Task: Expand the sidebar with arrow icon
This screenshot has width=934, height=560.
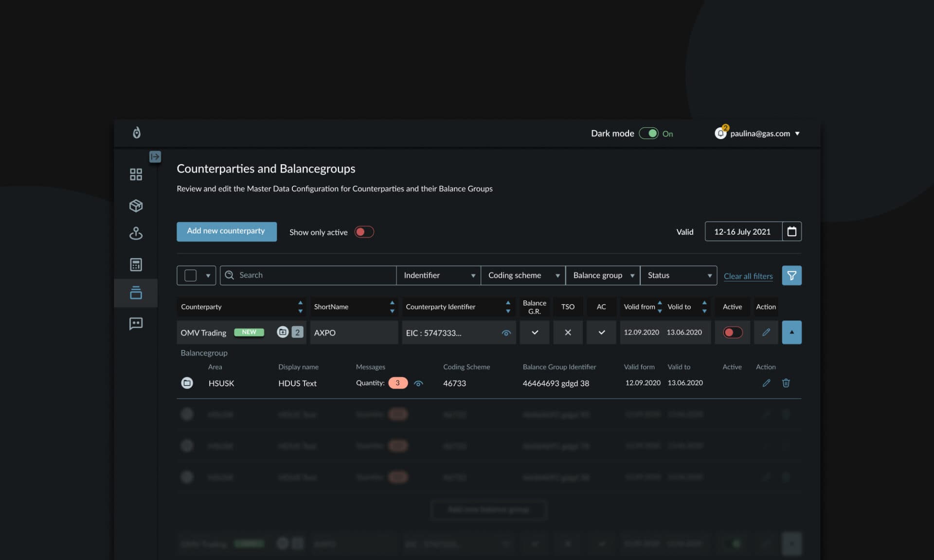Action: (155, 157)
